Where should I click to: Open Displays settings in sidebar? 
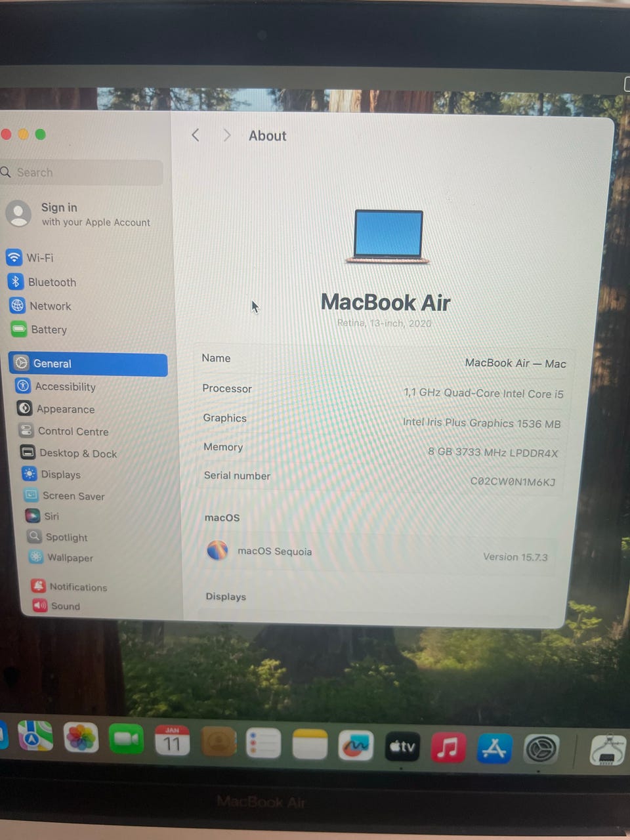point(51,474)
